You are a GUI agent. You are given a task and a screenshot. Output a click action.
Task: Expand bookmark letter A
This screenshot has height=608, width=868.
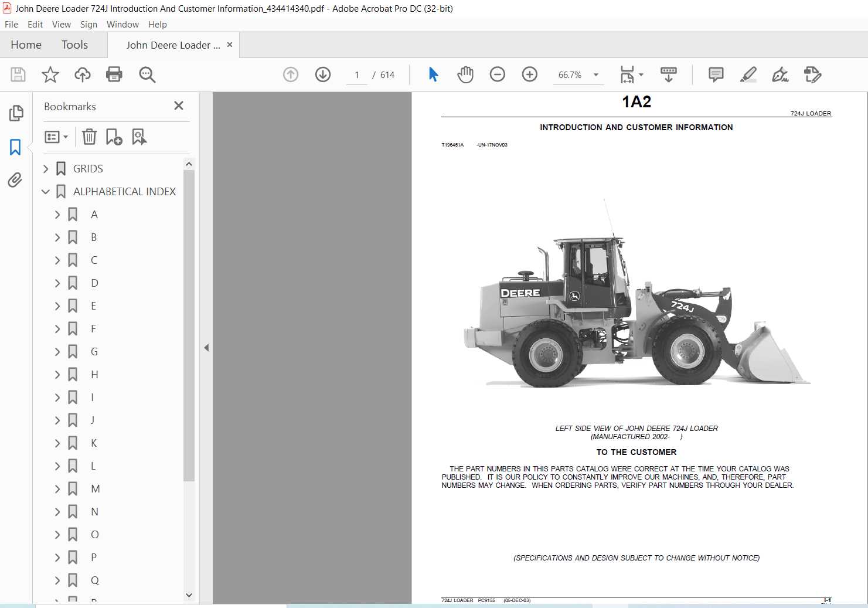(57, 215)
